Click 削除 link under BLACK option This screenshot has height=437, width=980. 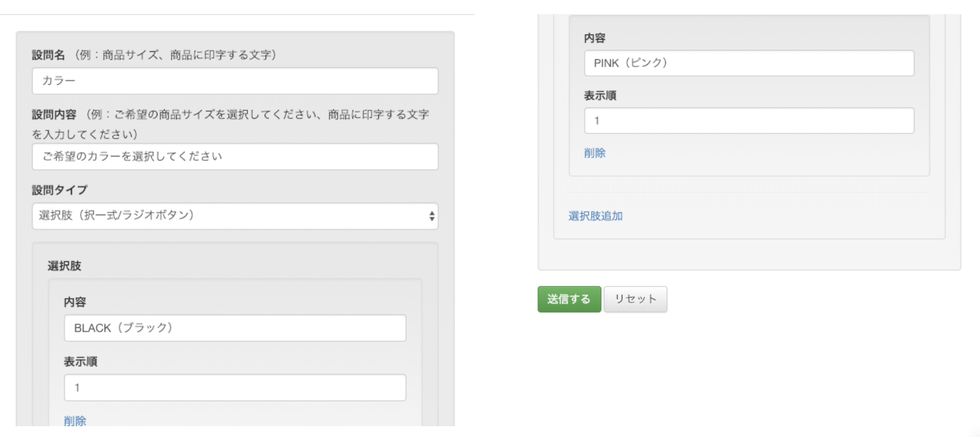click(x=75, y=421)
